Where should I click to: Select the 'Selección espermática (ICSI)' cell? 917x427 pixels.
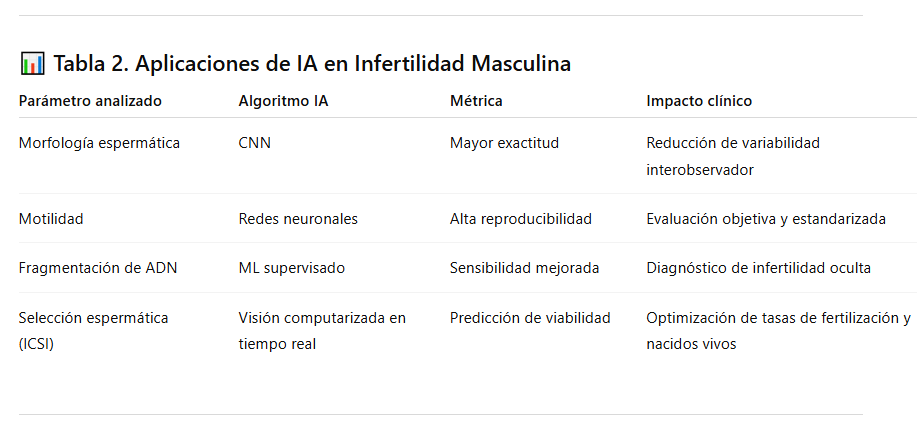[x=93, y=331]
